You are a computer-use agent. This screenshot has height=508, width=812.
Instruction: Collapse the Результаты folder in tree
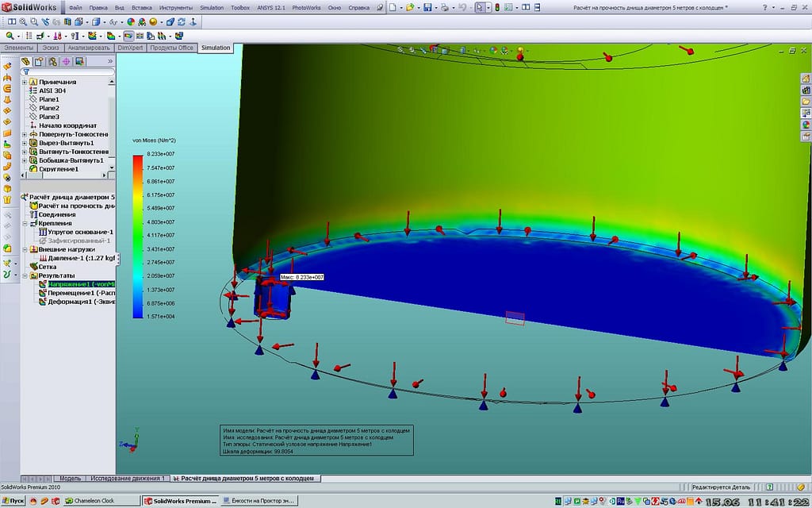[25, 275]
